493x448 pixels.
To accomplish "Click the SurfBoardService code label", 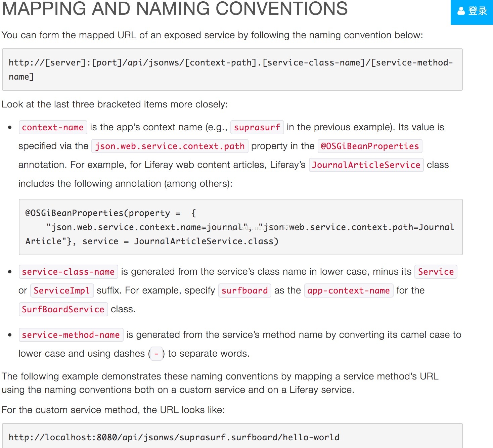I will coord(63,309).
